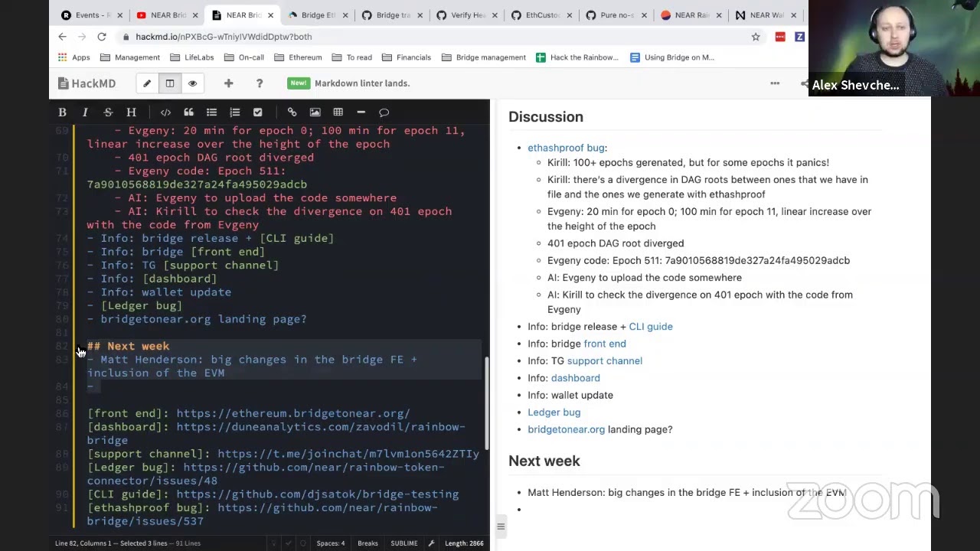Open the Ledger bug link in preview
This screenshot has width=980, height=551.
coord(554,412)
